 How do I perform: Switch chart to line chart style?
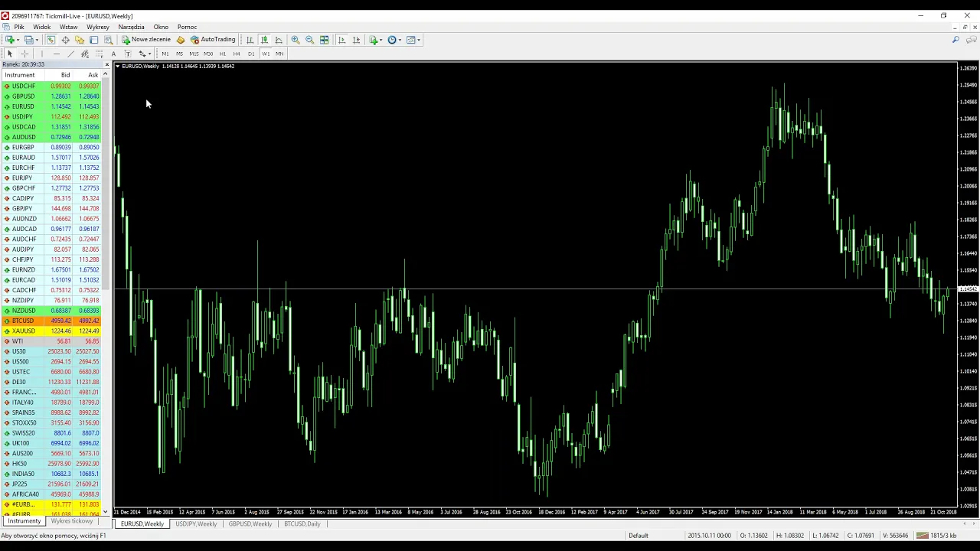pos(279,40)
